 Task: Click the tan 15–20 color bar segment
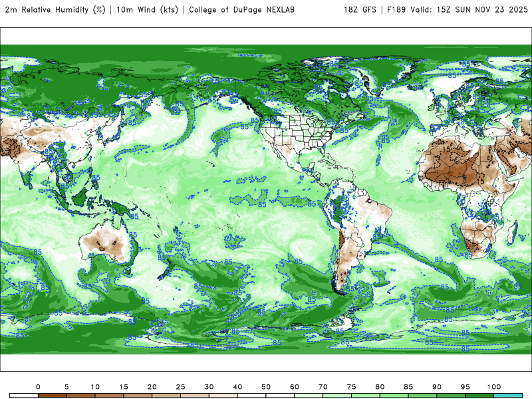pyautogui.click(x=138, y=396)
